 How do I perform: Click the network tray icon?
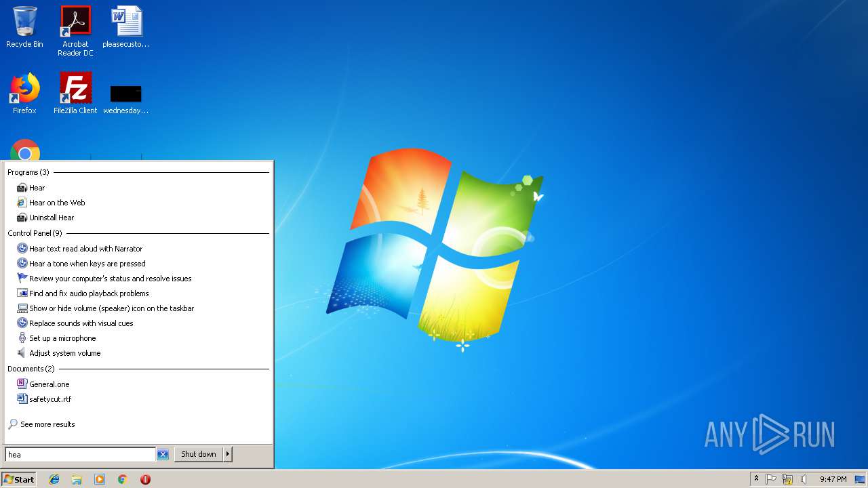tap(787, 479)
